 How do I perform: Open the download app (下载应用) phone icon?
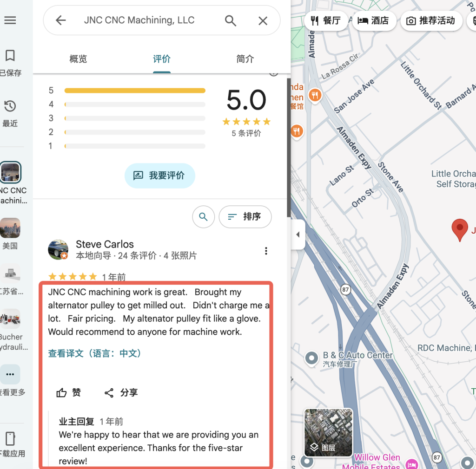click(10, 438)
